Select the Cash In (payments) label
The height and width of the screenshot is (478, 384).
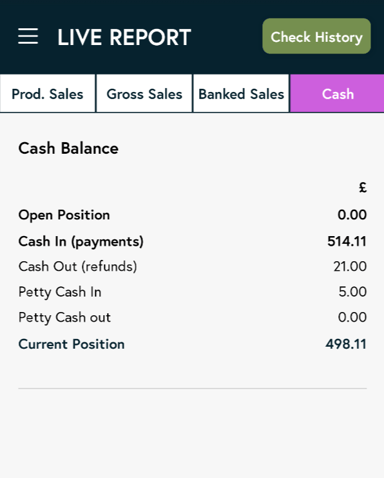tap(81, 242)
